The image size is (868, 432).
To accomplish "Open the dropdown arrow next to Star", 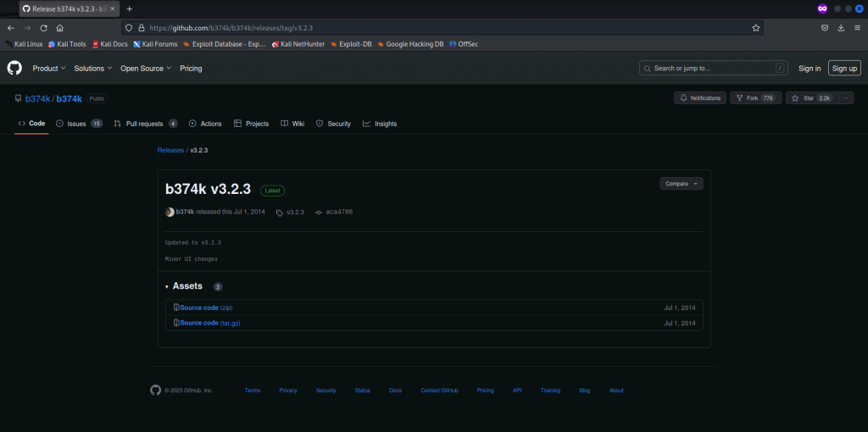I will pos(846,98).
